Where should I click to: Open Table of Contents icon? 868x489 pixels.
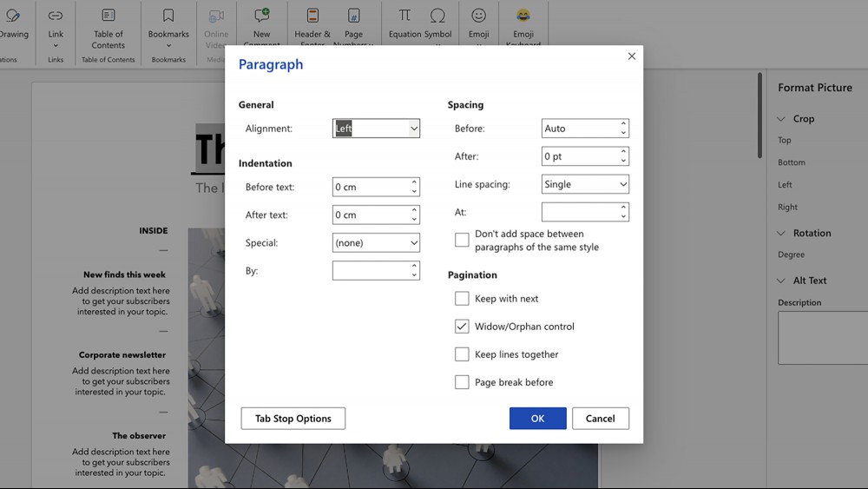tap(108, 16)
